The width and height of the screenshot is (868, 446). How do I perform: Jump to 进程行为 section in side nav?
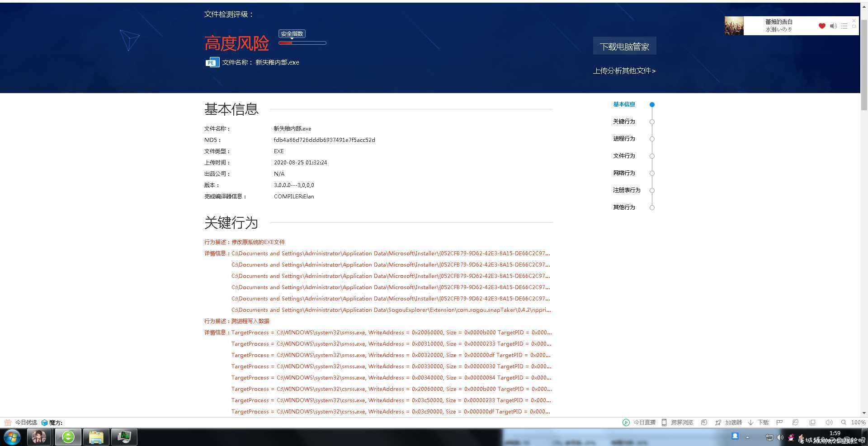[624, 139]
